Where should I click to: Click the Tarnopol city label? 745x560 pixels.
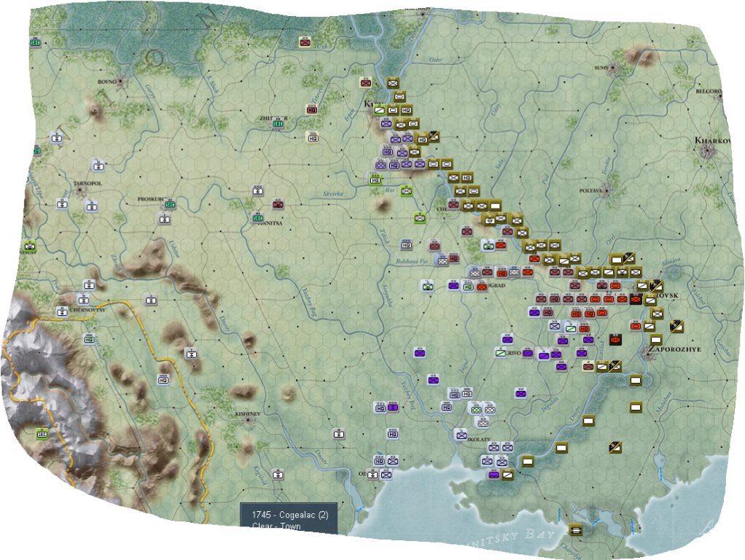coord(87,183)
